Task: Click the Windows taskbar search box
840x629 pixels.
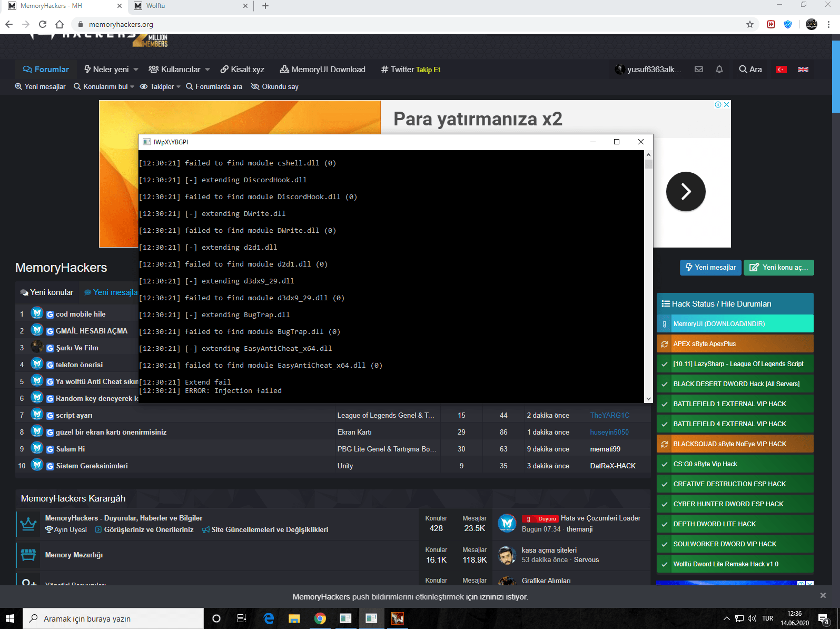Action: [113, 618]
